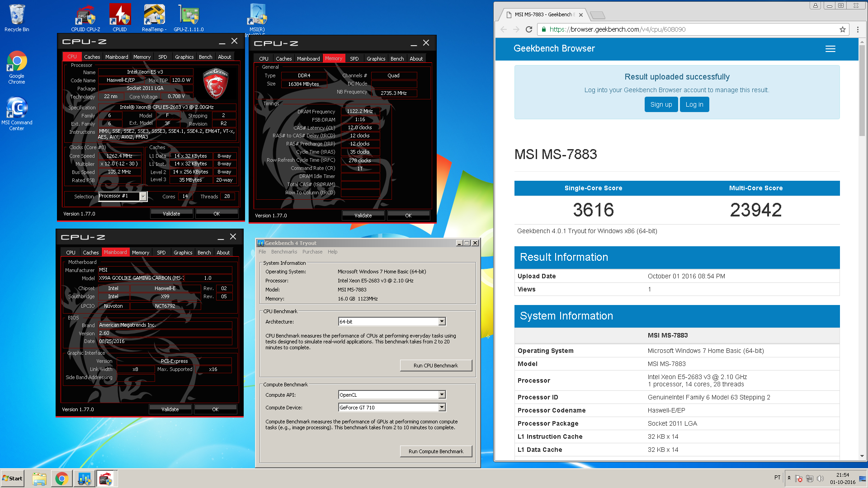Click the Memory tab in top-middle CPU-Z
Viewport: 868px width, 488px height.
334,59
